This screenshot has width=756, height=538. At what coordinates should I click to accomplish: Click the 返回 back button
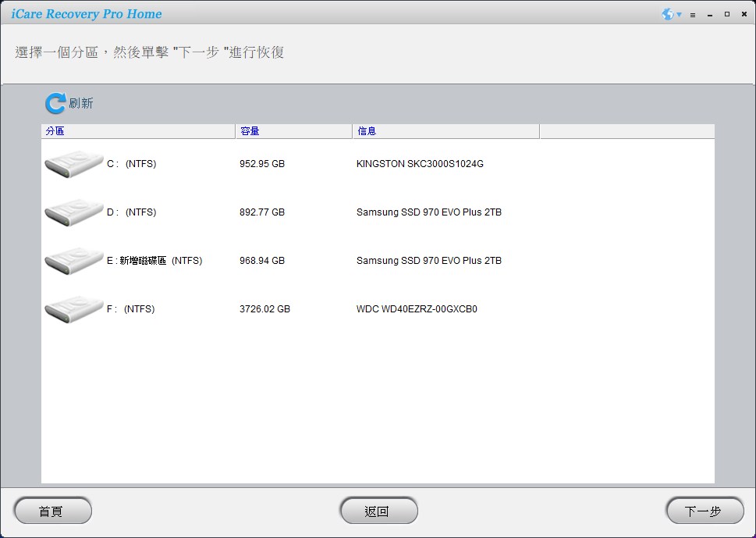(379, 511)
